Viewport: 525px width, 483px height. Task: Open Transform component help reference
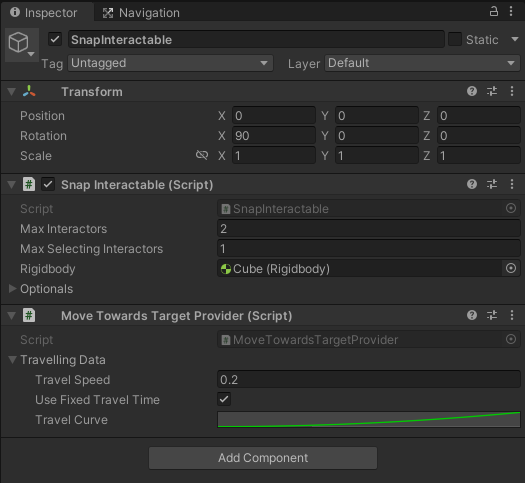pos(472,91)
